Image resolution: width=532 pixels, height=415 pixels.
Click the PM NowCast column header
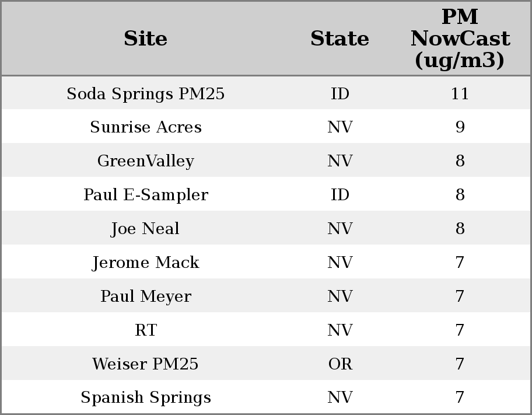point(460,39)
